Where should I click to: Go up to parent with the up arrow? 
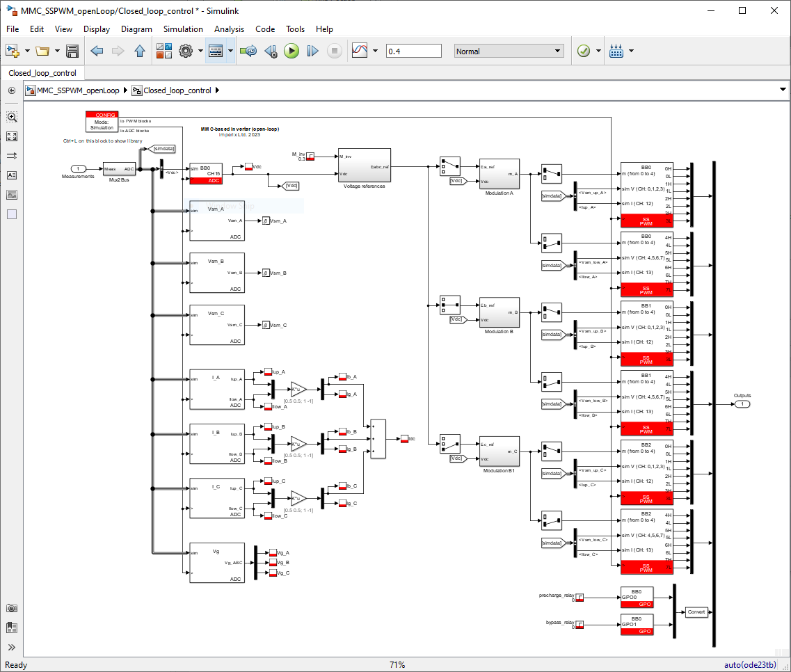(x=139, y=51)
